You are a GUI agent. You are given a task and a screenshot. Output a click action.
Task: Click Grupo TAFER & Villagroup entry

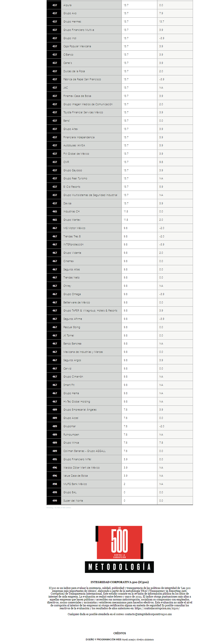click(x=90, y=310)
